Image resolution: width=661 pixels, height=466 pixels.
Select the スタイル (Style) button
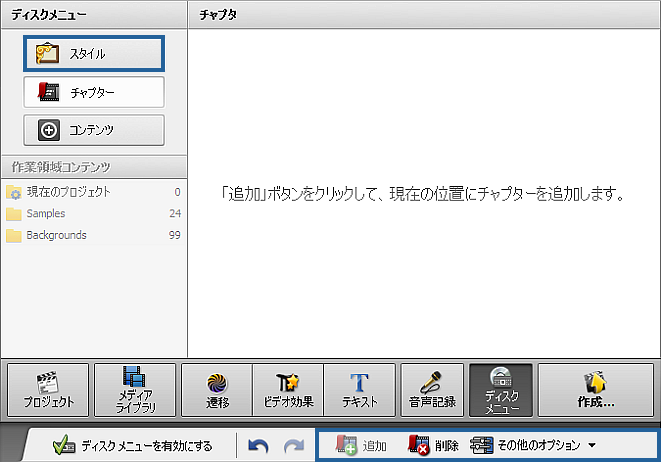(x=94, y=54)
